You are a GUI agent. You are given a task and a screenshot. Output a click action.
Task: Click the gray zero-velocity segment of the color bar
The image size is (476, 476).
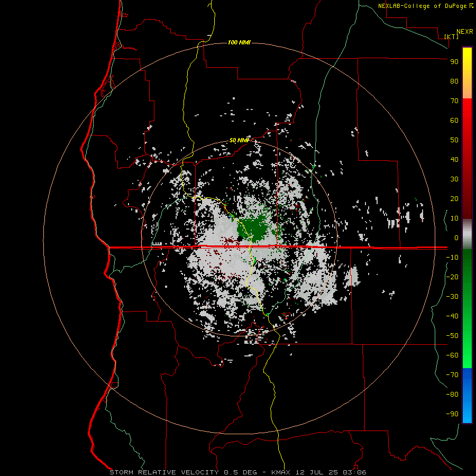click(x=467, y=234)
